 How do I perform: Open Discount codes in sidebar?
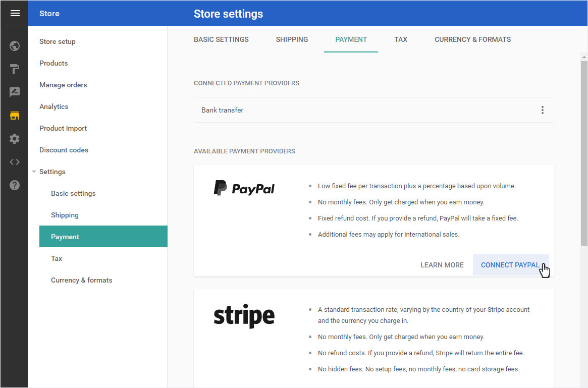click(64, 150)
